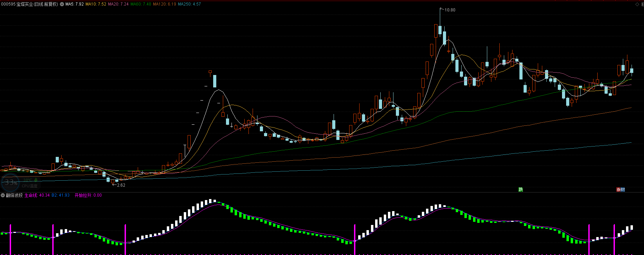Click the red 涨 marker icon
The width and height of the screenshot is (644, 255).
click(x=618, y=189)
